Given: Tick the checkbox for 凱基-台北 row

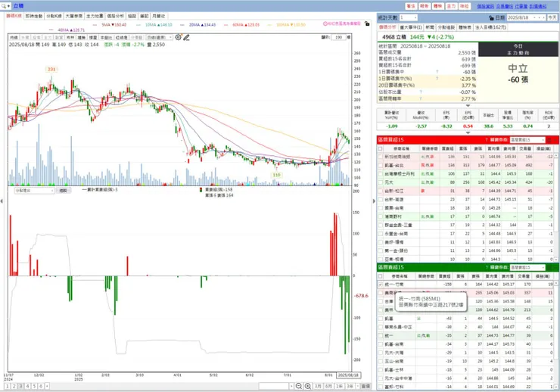Looking at the screenshot, I should click(x=381, y=165).
